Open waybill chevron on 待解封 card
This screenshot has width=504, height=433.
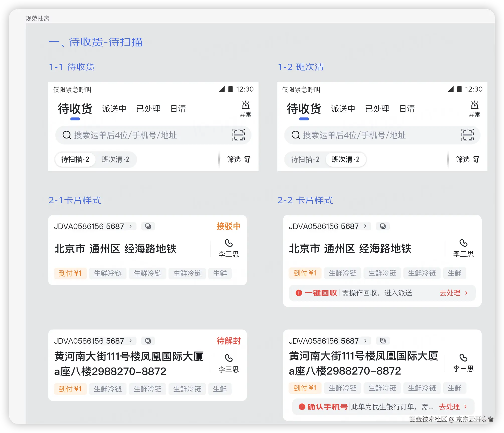click(x=131, y=341)
